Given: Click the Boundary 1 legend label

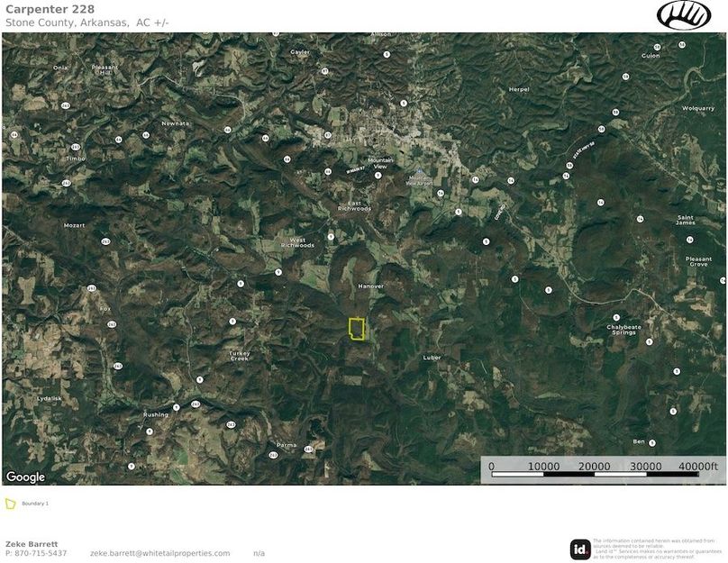Looking at the screenshot, I should point(35,504).
